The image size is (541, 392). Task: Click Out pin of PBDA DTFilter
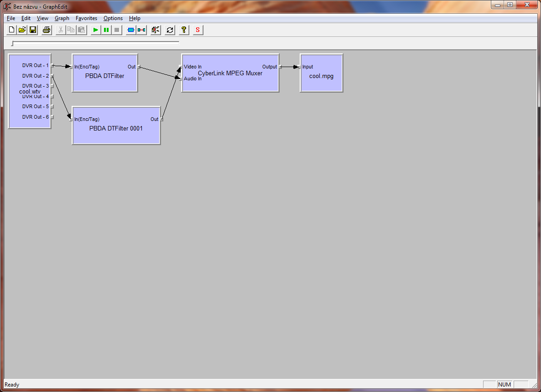pos(139,67)
